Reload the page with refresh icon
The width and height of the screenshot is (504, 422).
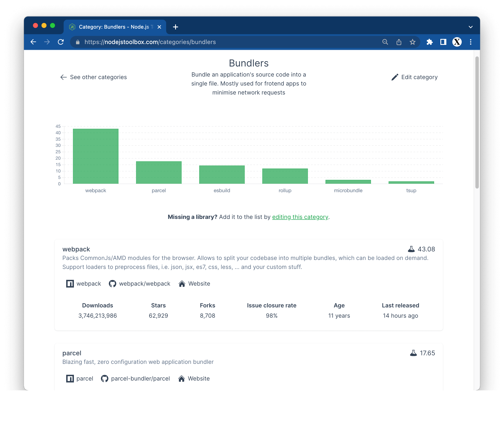pyautogui.click(x=61, y=42)
